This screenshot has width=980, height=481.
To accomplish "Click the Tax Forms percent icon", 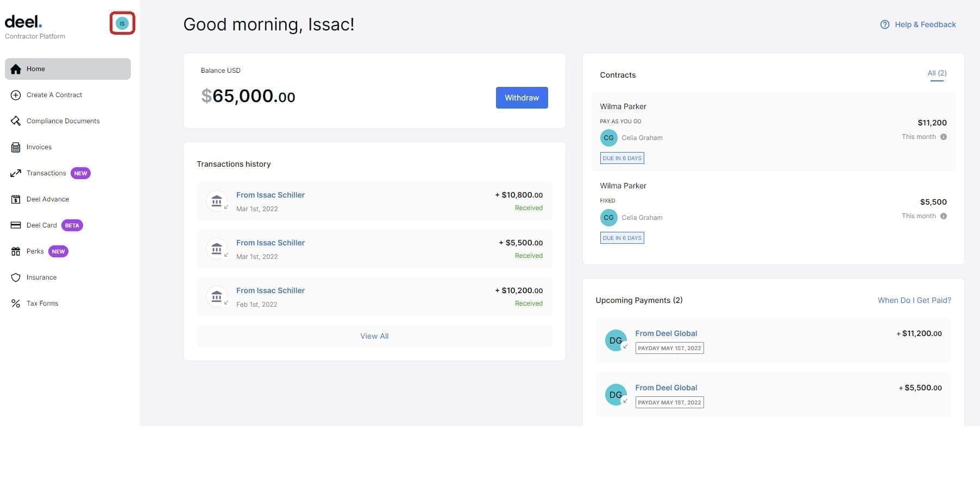I will pyautogui.click(x=16, y=303).
